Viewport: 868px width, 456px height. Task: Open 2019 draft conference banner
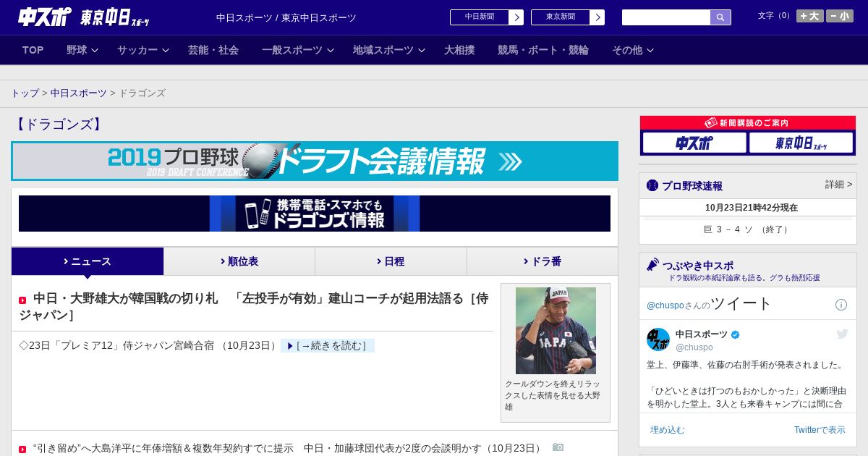coord(315,161)
